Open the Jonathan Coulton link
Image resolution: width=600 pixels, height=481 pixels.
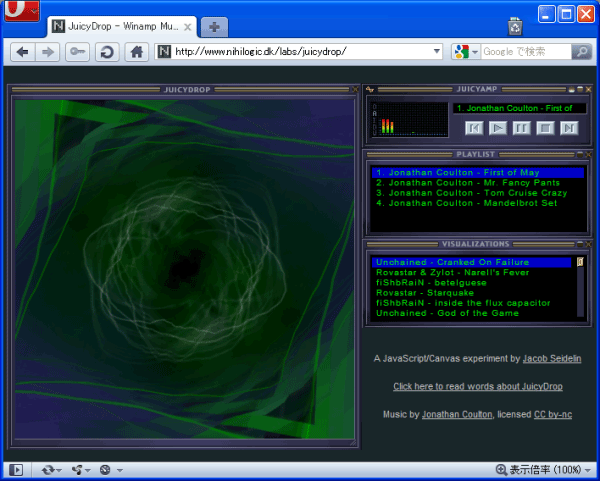coord(457,414)
